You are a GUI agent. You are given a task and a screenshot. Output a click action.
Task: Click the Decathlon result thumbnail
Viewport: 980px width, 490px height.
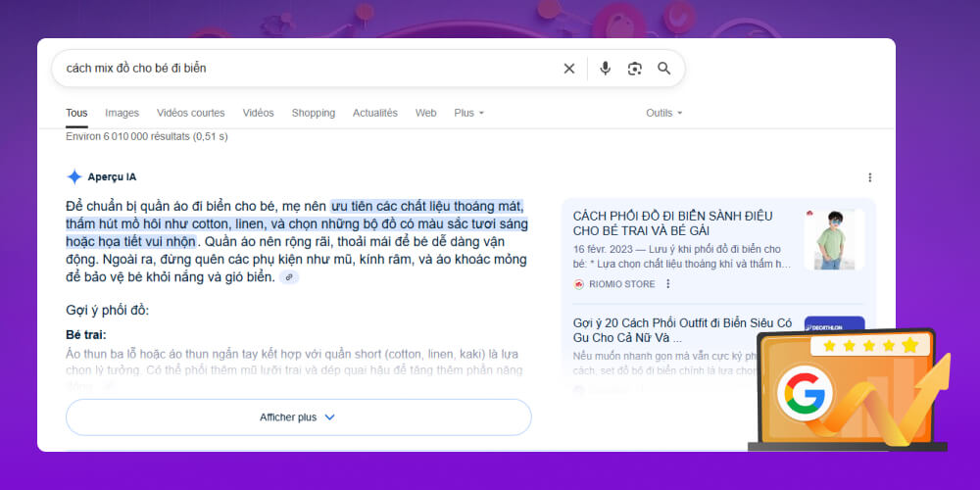coord(834,325)
